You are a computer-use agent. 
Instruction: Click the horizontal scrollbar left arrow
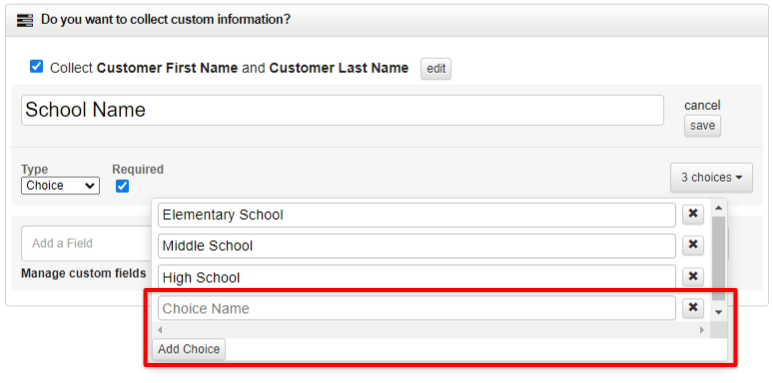click(159, 330)
